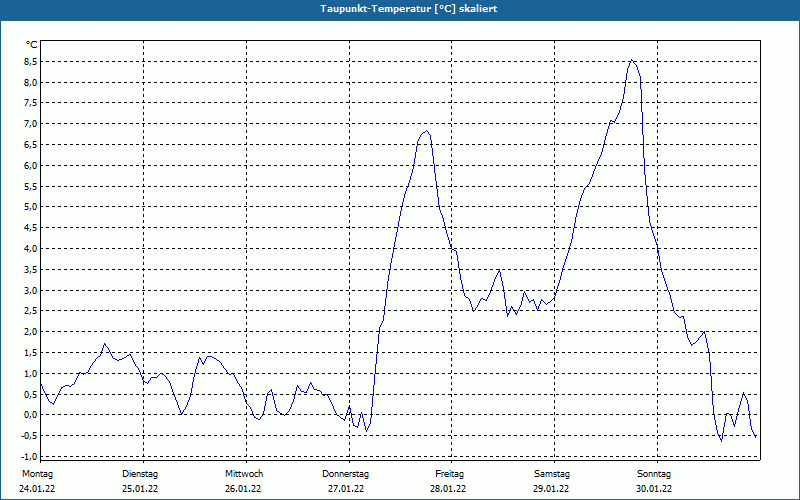Click the Freitag day label

pyautogui.click(x=449, y=474)
